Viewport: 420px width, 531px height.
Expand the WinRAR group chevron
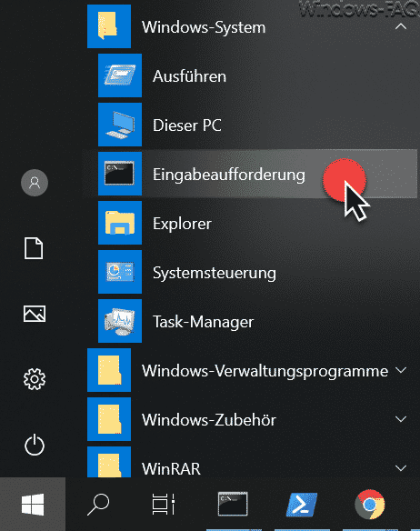pyautogui.click(x=401, y=468)
